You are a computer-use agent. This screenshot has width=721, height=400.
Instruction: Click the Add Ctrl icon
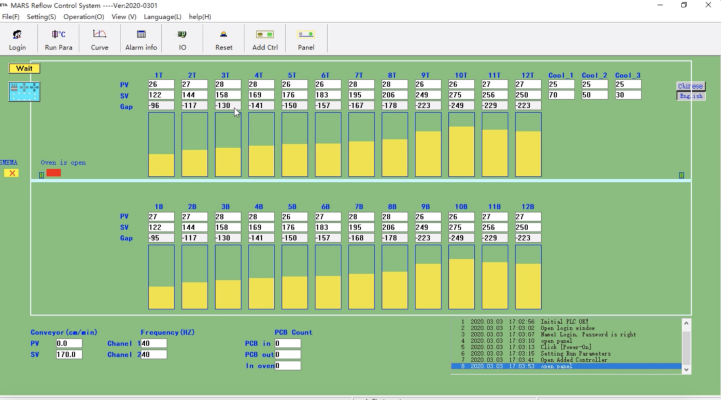pos(265,39)
